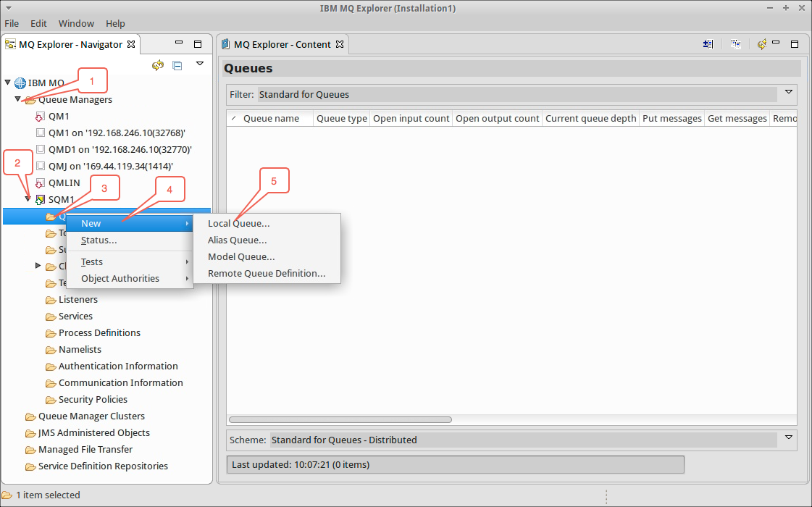Collapse the IBM MQ root node
The height and width of the screenshot is (507, 812).
pos(8,83)
